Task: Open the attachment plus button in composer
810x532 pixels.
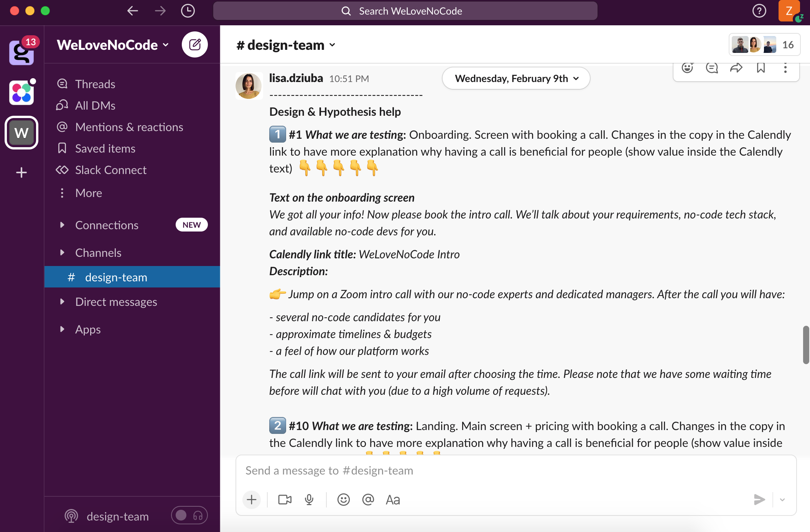Action: [x=252, y=499]
